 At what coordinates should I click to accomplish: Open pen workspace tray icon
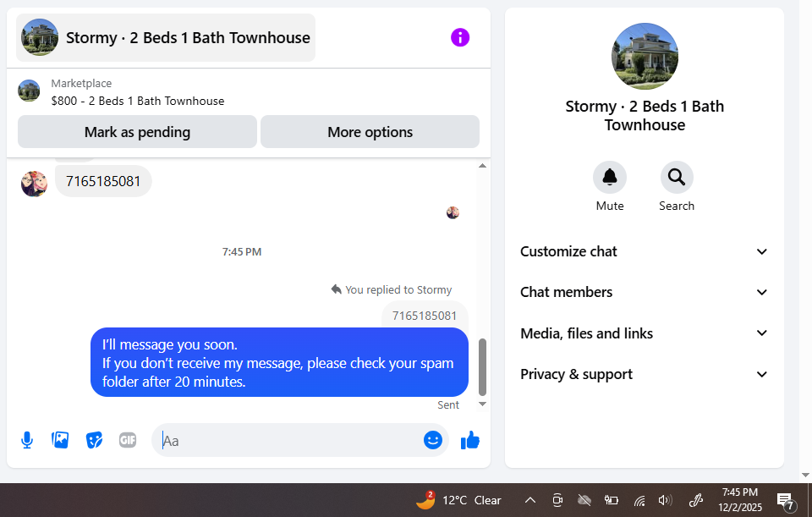[695, 500]
